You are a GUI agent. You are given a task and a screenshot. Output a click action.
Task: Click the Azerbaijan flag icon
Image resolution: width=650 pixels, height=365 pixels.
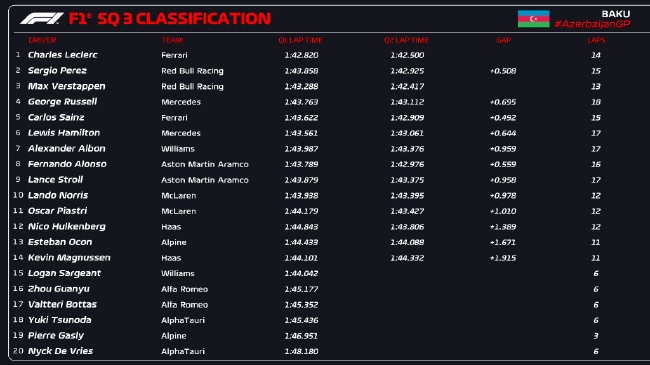[534, 19]
